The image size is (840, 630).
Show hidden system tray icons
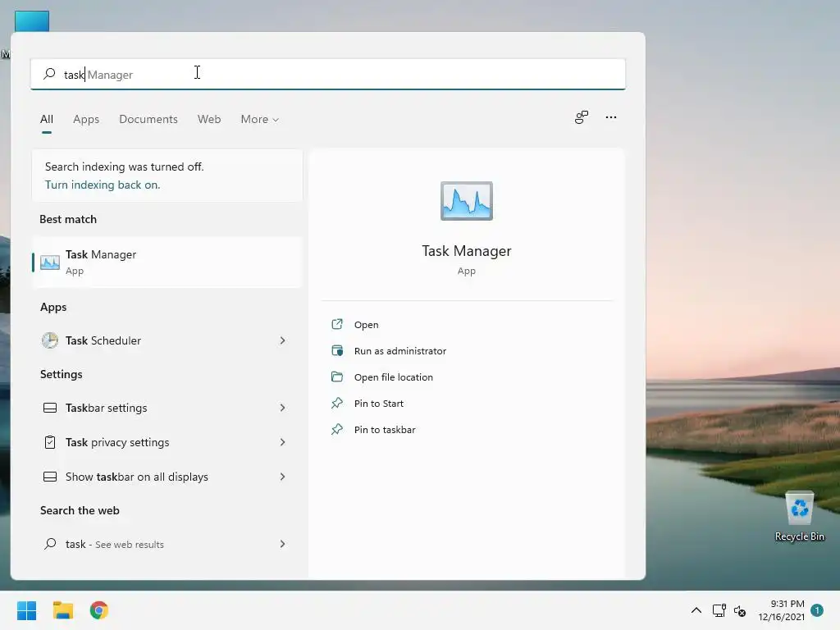(x=696, y=610)
